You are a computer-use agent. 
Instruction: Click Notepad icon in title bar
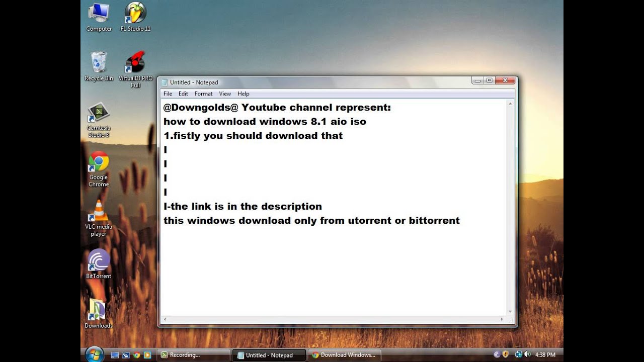point(164,82)
